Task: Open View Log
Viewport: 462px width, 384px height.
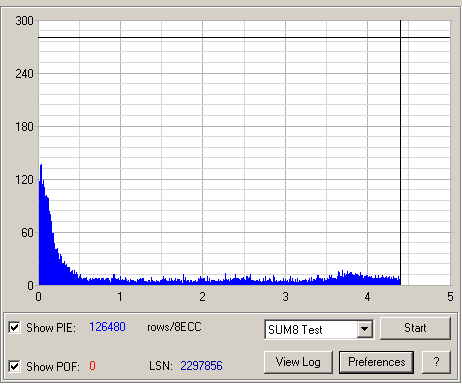Action: coord(298,362)
